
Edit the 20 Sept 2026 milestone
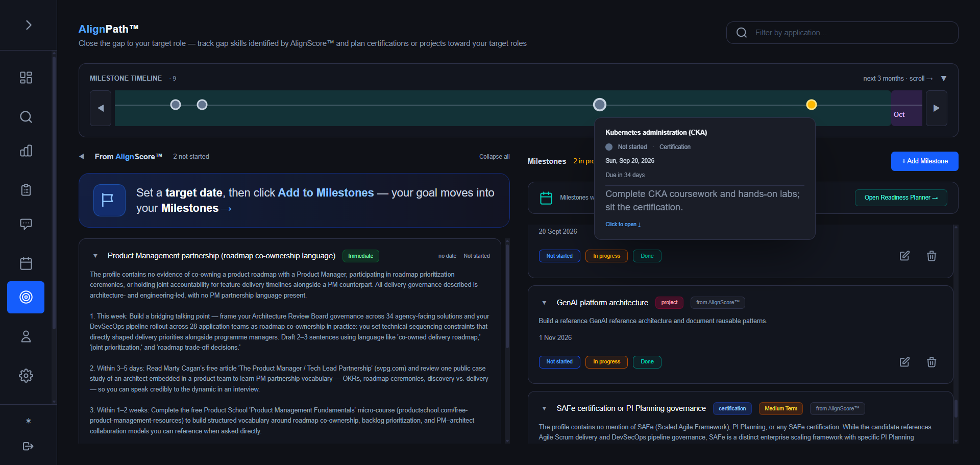tap(904, 256)
